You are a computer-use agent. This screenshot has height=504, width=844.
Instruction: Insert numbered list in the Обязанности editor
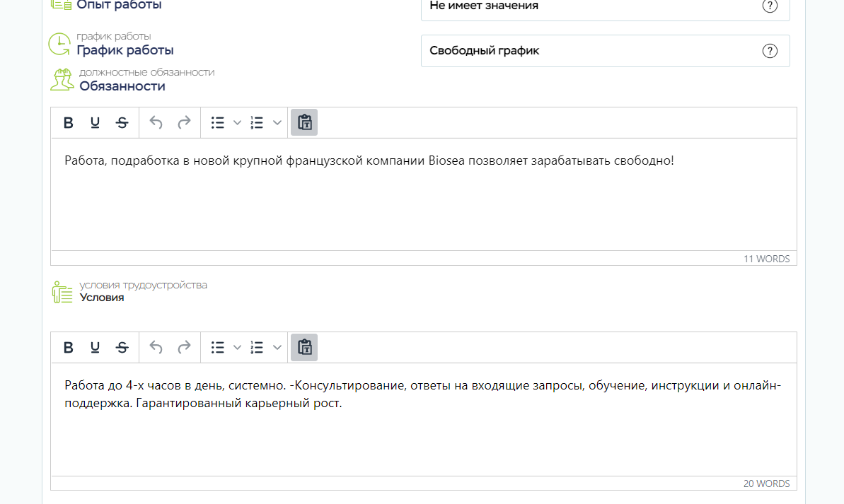click(258, 123)
